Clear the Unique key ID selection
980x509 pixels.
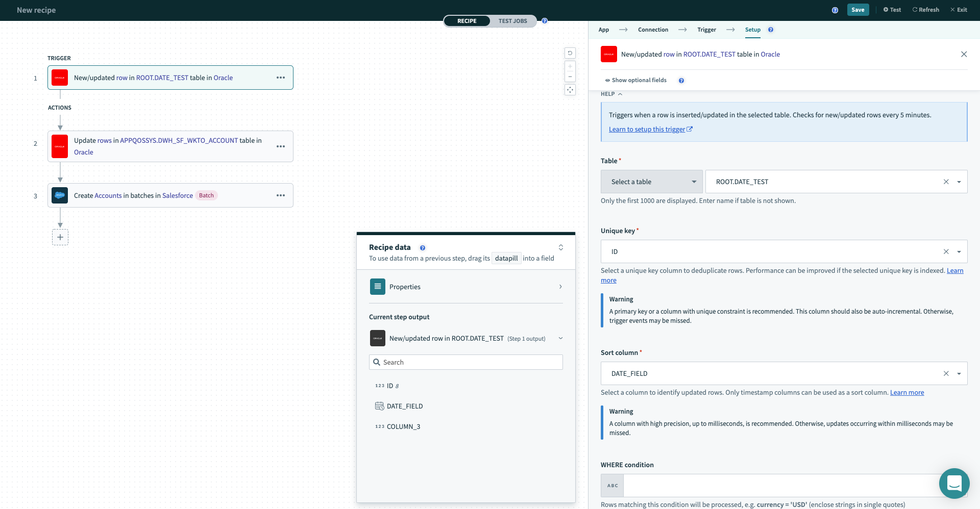click(946, 252)
